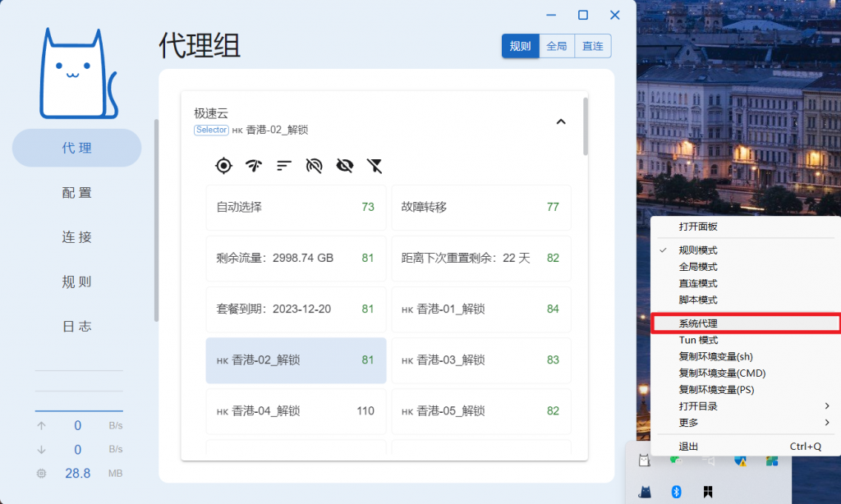Expand 更多 submenu in tray menu
The height and width of the screenshot is (504, 841).
click(746, 423)
